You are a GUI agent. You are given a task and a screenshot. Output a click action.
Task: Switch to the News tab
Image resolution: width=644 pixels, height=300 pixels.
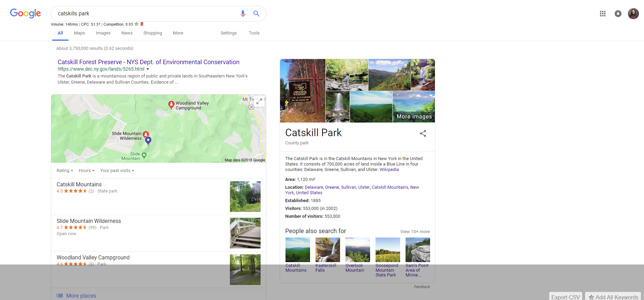pyautogui.click(x=127, y=33)
